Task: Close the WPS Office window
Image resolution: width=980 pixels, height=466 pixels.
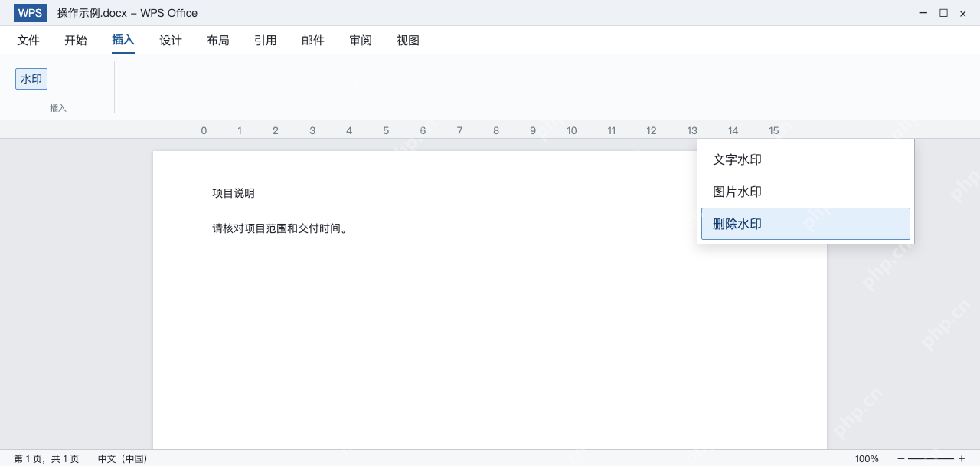Action: coord(963,13)
